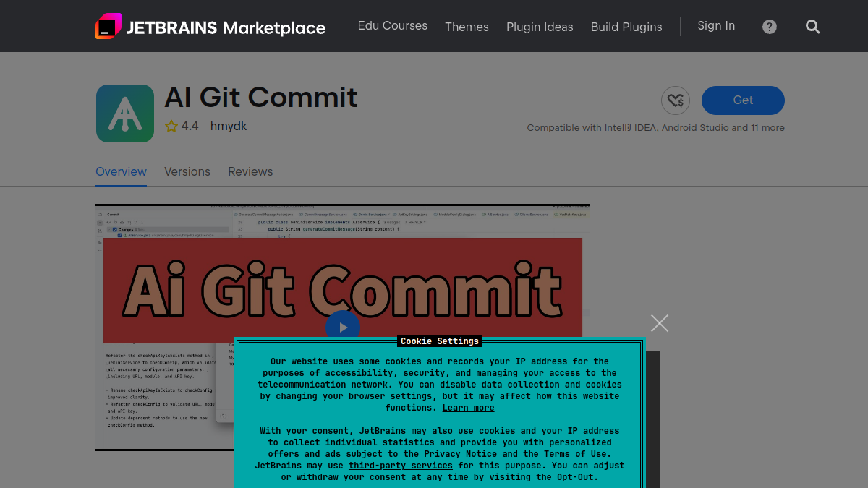Switch to the Versions tab

187,171
